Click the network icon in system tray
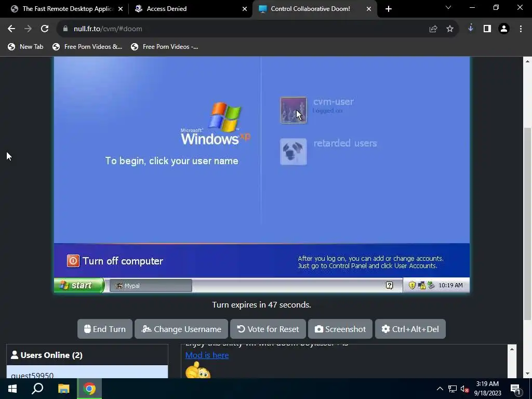This screenshot has height=399, width=532. coord(453,389)
